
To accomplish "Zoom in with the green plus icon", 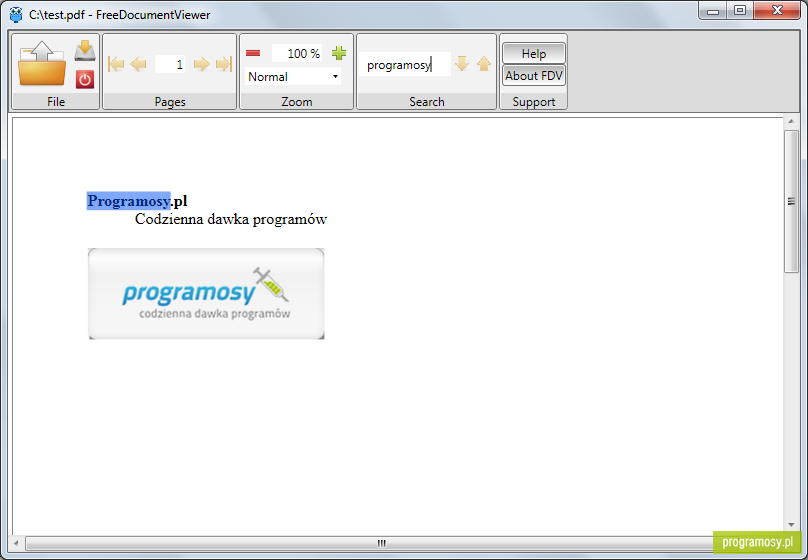I will [x=339, y=53].
